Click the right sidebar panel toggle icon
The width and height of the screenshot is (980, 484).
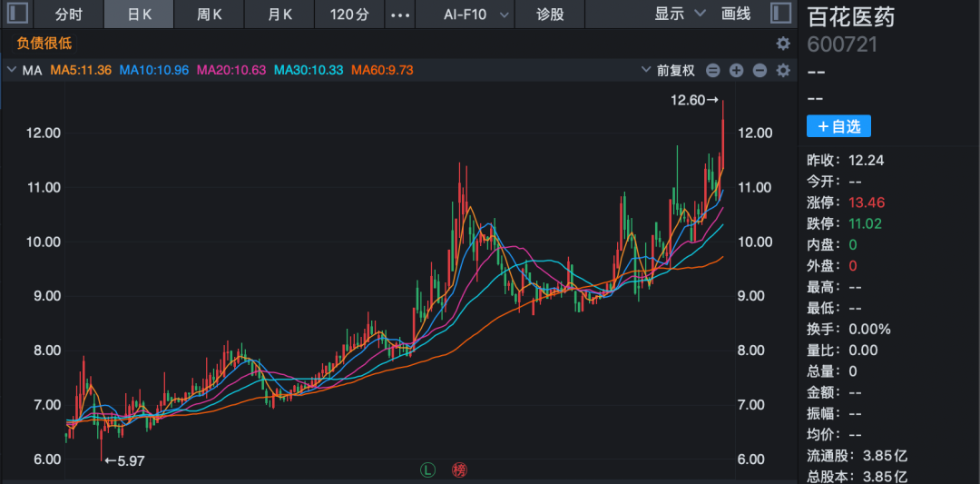coord(780,14)
